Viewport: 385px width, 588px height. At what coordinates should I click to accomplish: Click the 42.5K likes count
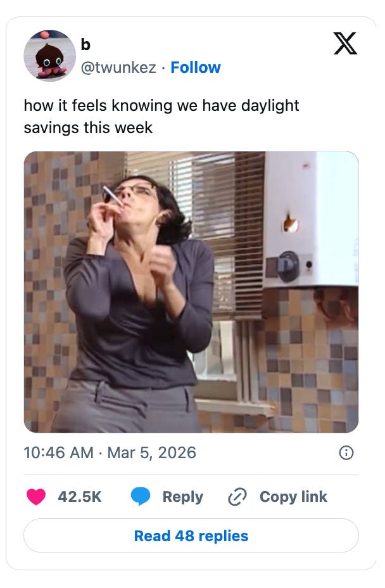80,497
